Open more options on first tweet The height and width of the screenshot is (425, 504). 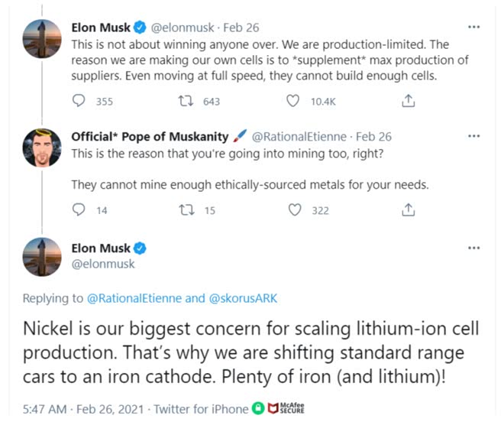pos(473,27)
